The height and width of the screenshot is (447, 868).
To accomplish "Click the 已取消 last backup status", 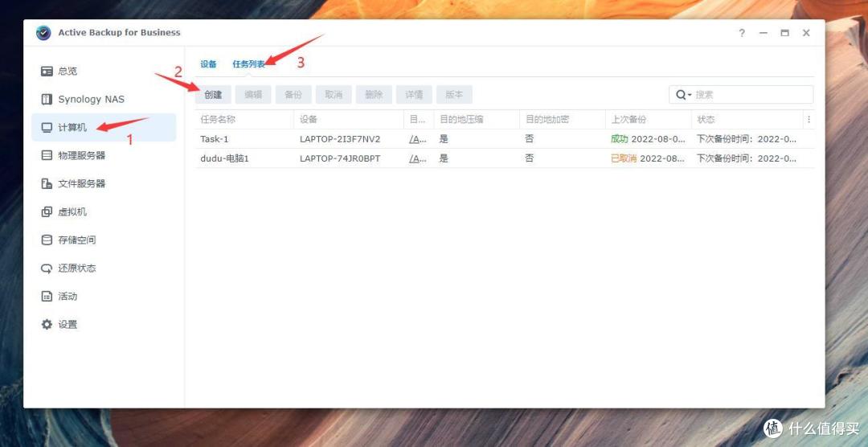I will 624,158.
